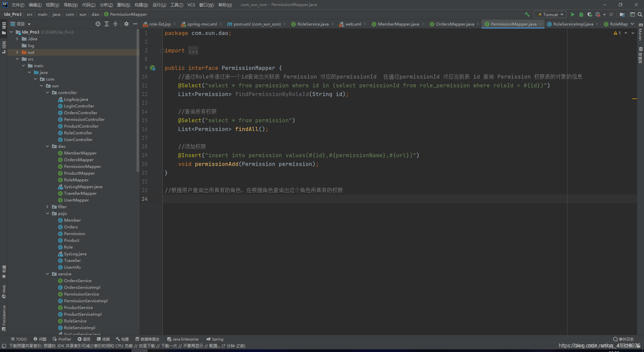Click the warning stripe marker in editor
644x352 pixels.
point(634,99)
